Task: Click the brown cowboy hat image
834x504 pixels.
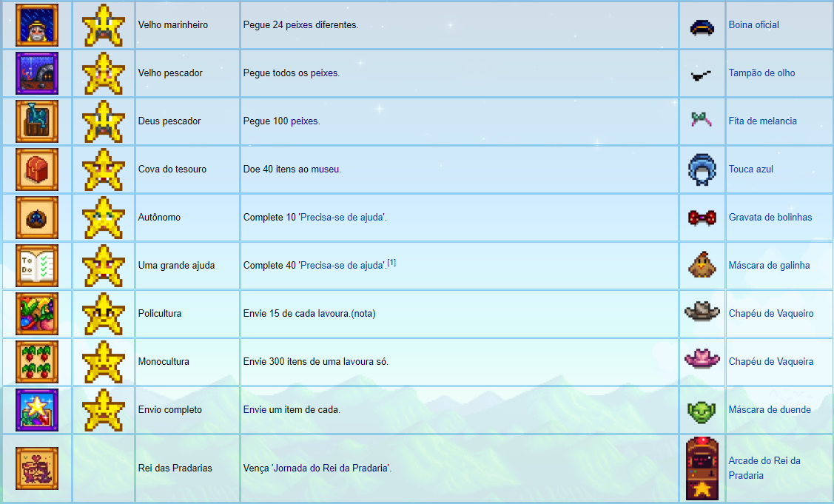Action: (x=702, y=311)
